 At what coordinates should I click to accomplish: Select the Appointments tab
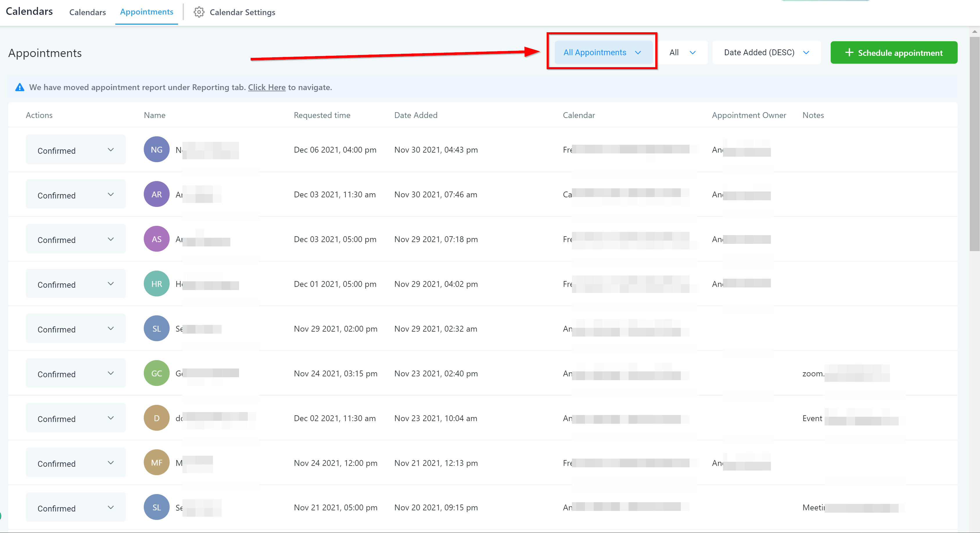(146, 12)
